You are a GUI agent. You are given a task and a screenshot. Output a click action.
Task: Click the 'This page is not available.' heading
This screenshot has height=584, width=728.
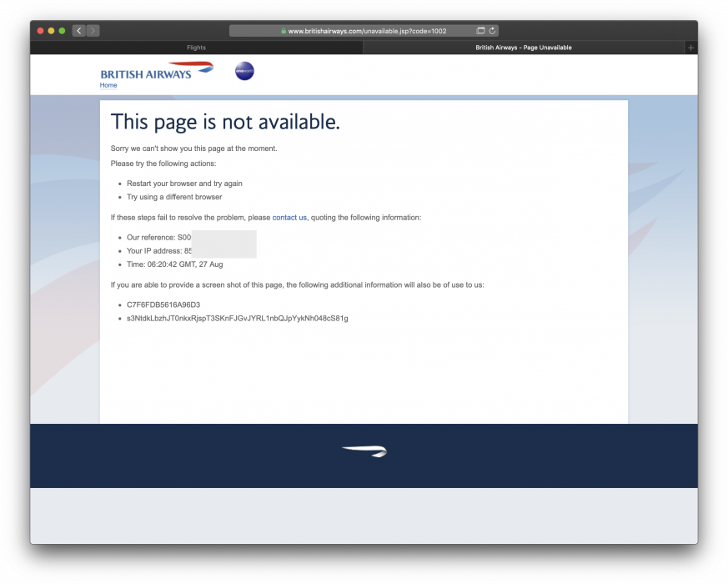coord(225,122)
